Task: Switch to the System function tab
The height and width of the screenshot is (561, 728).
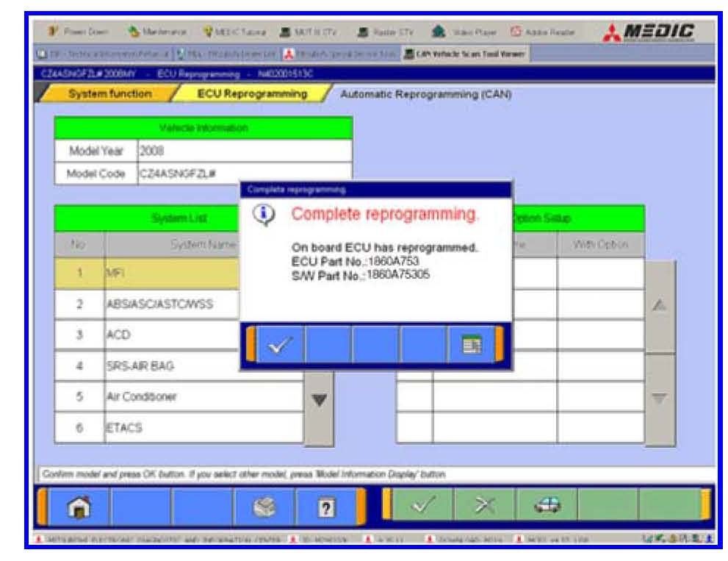Action: tap(110, 94)
